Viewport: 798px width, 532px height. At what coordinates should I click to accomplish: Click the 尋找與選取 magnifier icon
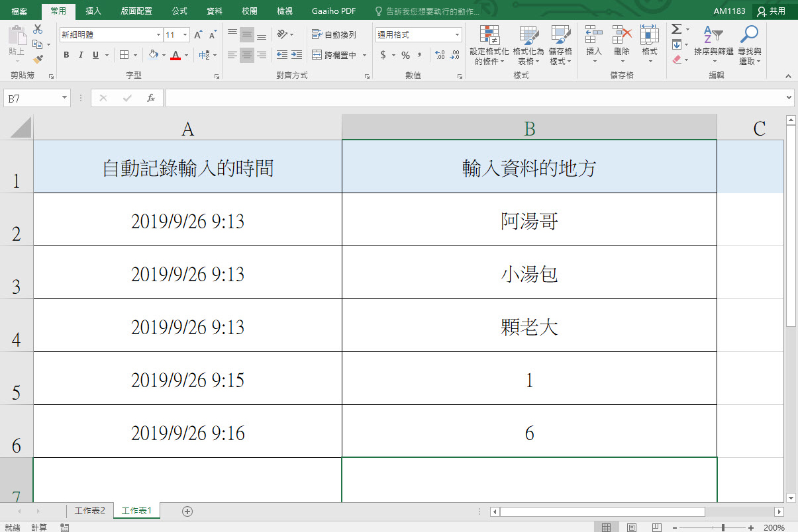(748, 33)
